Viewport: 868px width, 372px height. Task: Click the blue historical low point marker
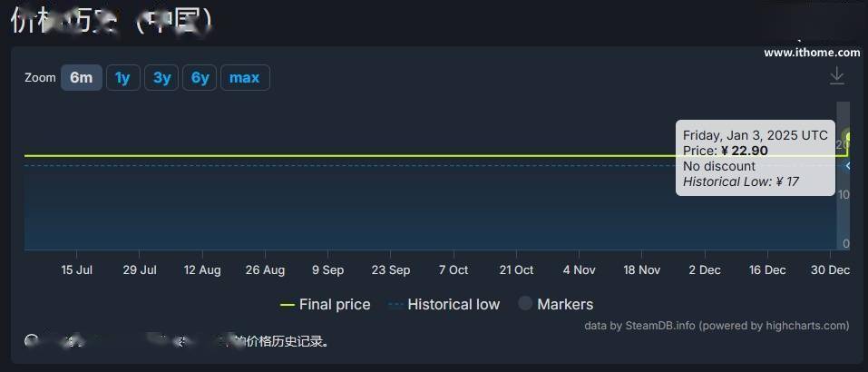coord(847,165)
